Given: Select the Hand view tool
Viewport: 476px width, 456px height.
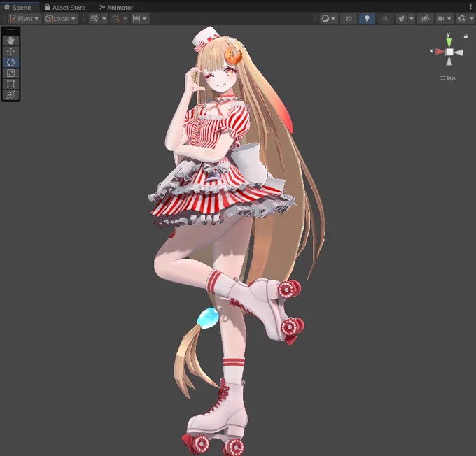Looking at the screenshot, I should (x=10, y=41).
